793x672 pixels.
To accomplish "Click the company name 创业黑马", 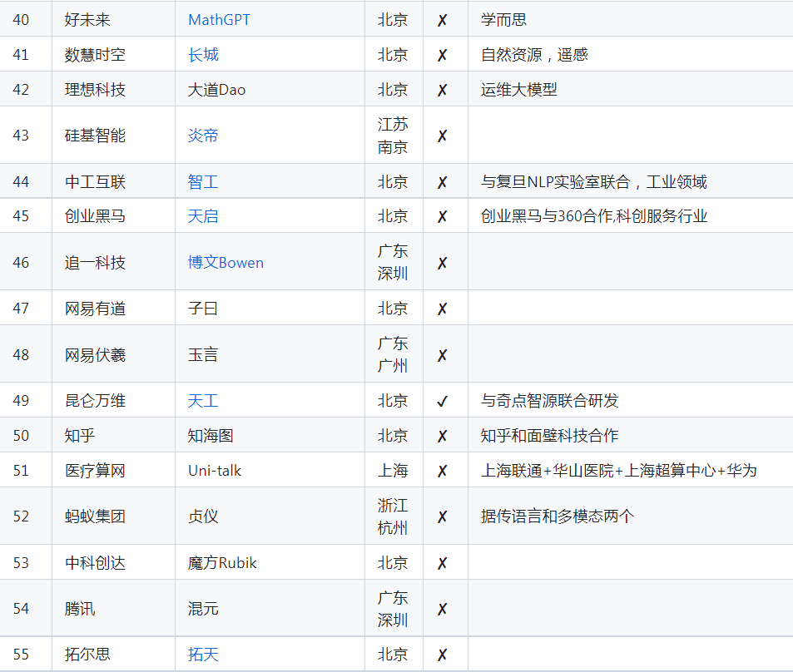I will point(95,216).
